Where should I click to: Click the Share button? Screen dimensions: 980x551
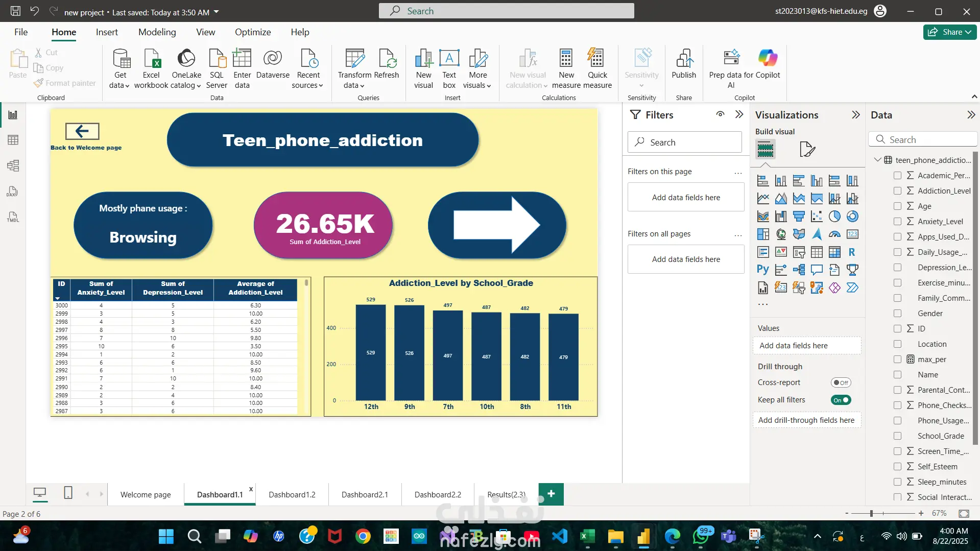pyautogui.click(x=949, y=32)
